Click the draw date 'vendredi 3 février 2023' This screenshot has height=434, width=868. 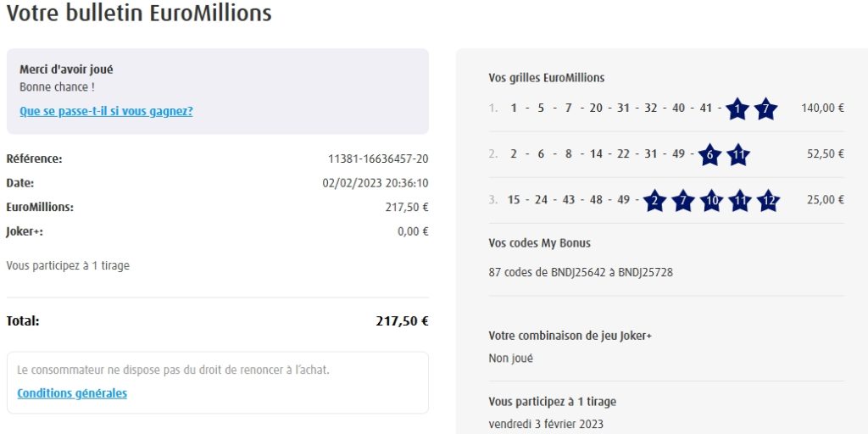(x=546, y=424)
